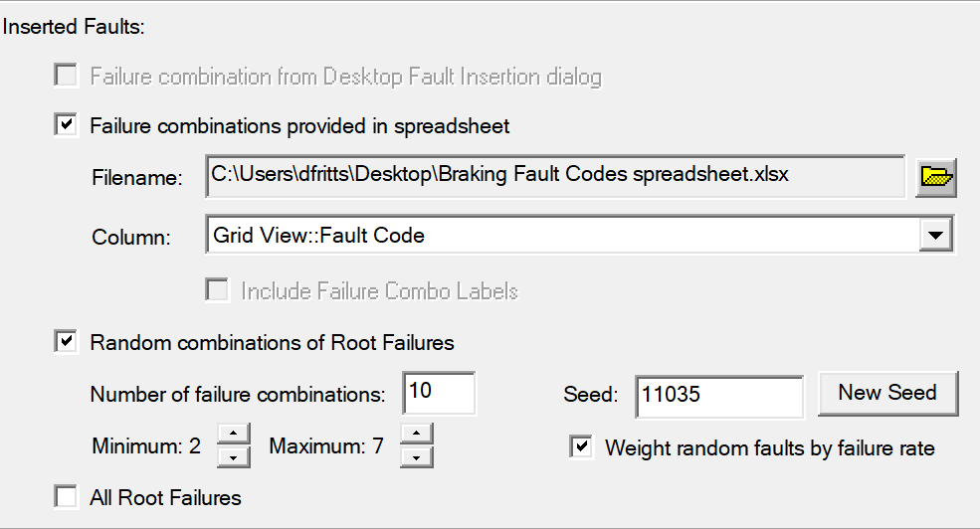Viewport: 980px width, 529px height.
Task: Select the Grid View::Fault Code combo box
Action: coord(557,236)
